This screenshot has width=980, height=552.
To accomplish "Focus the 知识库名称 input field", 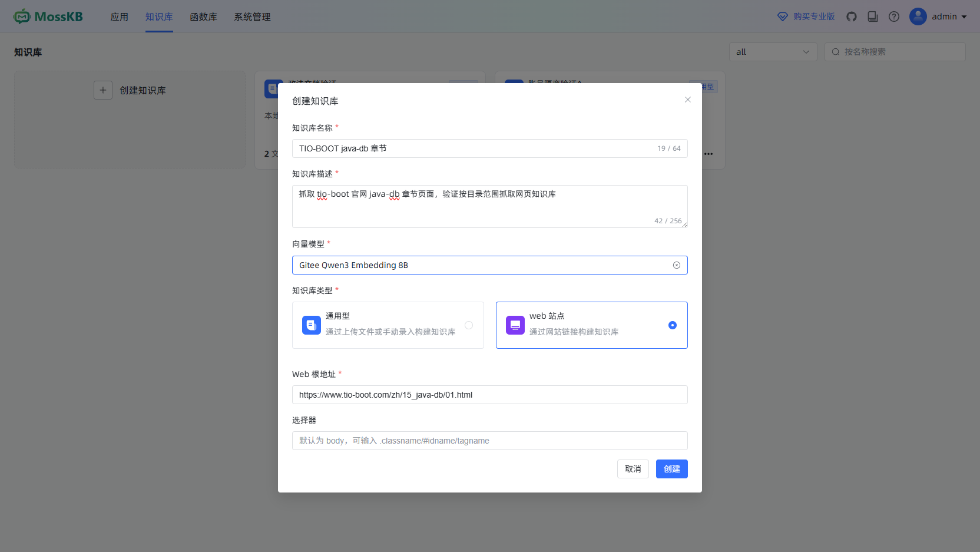I will (490, 148).
